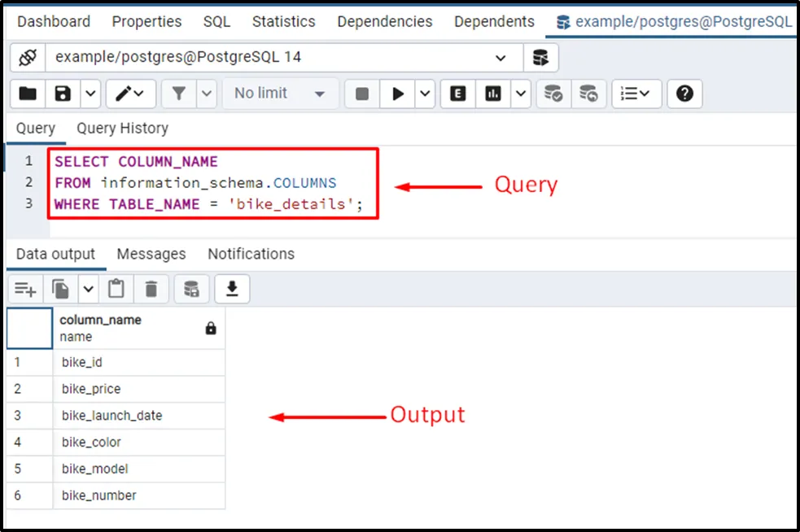Click the Explain (E) button

[x=458, y=94]
